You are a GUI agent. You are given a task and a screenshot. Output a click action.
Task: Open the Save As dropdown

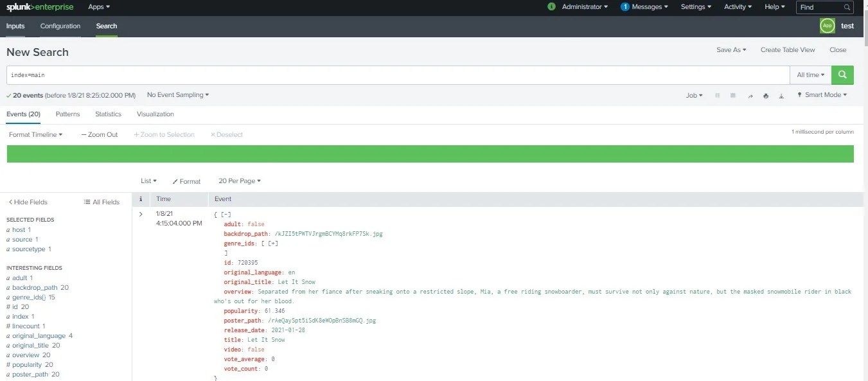pyautogui.click(x=731, y=49)
